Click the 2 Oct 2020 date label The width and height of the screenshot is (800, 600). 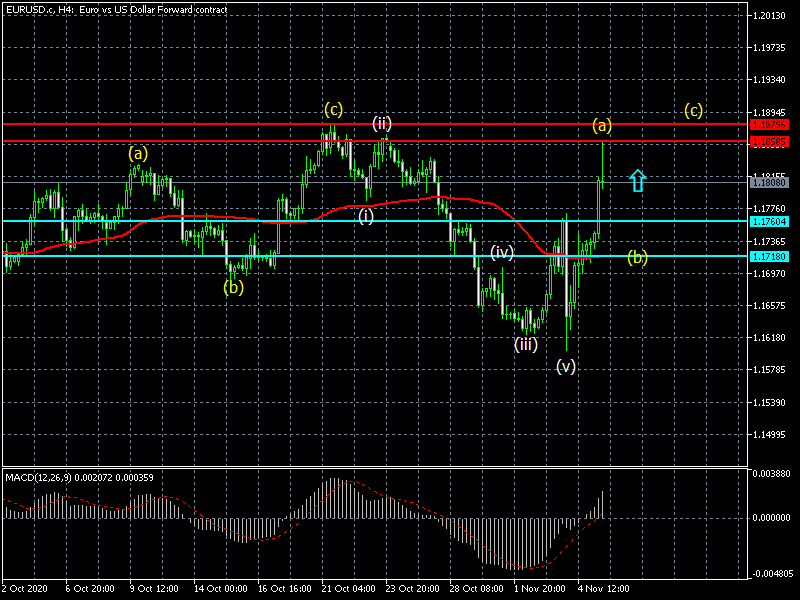26,590
